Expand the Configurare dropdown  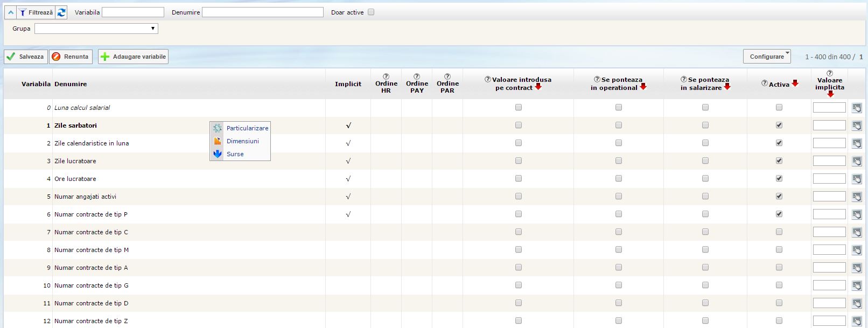[767, 57]
